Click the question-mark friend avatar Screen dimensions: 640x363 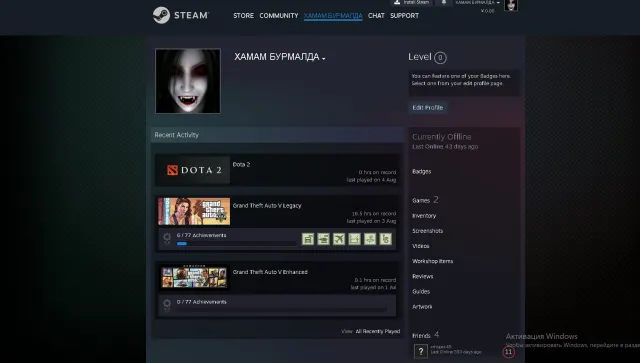421,351
